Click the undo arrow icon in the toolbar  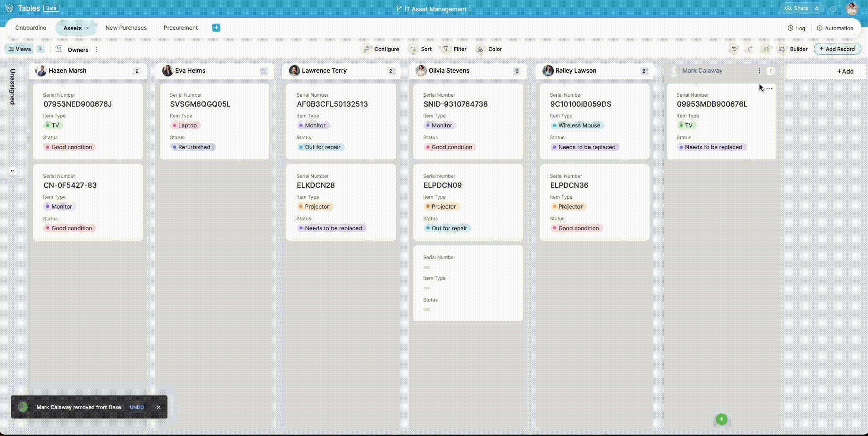pyautogui.click(x=734, y=49)
